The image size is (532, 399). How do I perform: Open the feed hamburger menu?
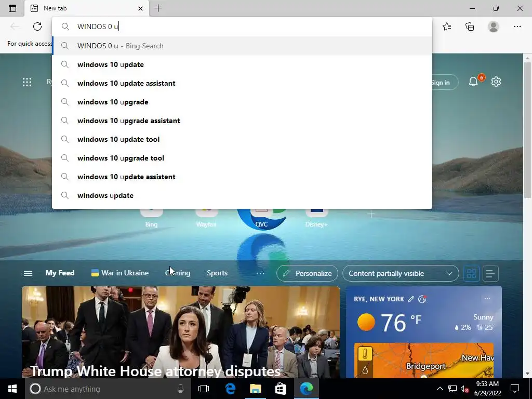point(28,273)
